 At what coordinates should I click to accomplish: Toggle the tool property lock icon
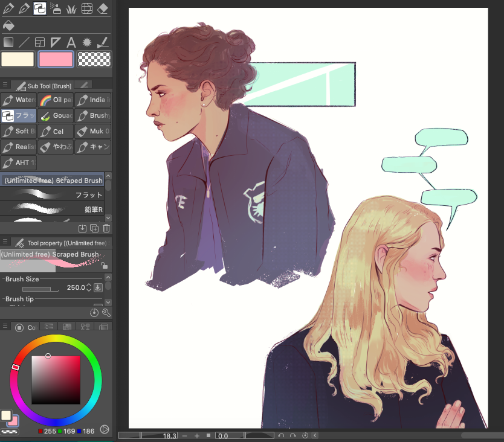(105, 266)
